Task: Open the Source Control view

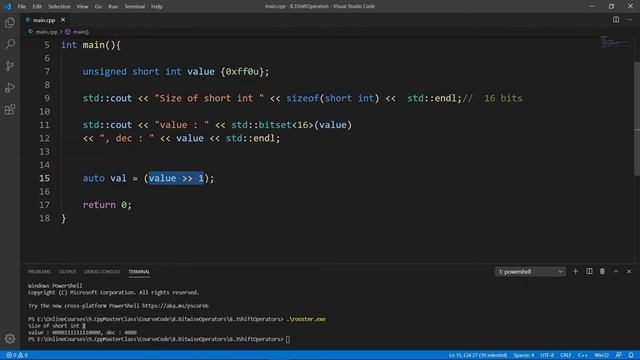Action: click(x=10, y=66)
